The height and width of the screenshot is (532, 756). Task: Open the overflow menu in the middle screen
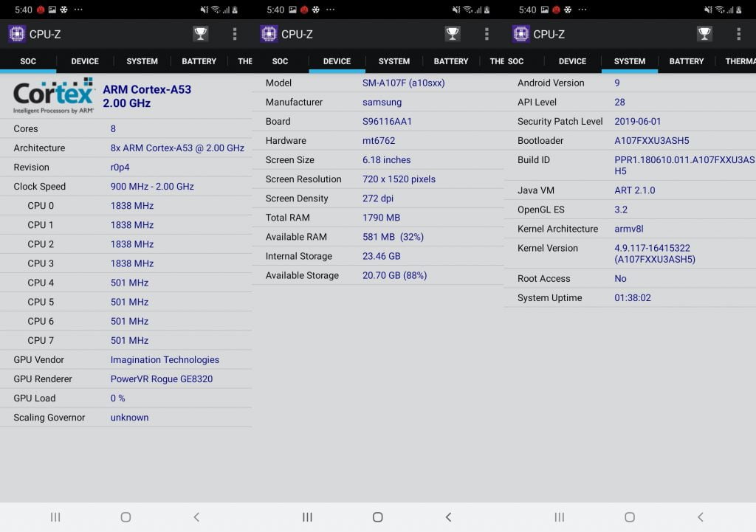(x=487, y=34)
